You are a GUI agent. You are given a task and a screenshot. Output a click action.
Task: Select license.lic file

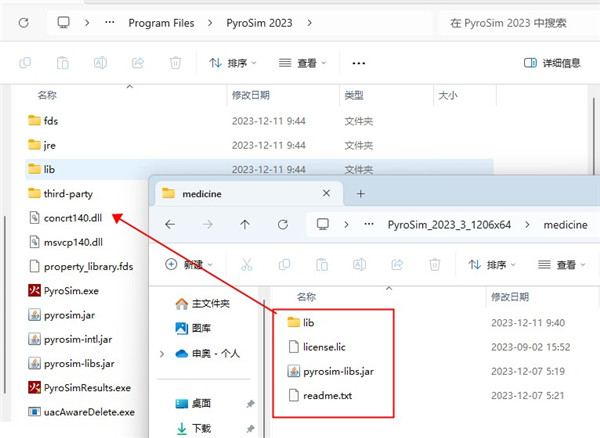(317, 347)
